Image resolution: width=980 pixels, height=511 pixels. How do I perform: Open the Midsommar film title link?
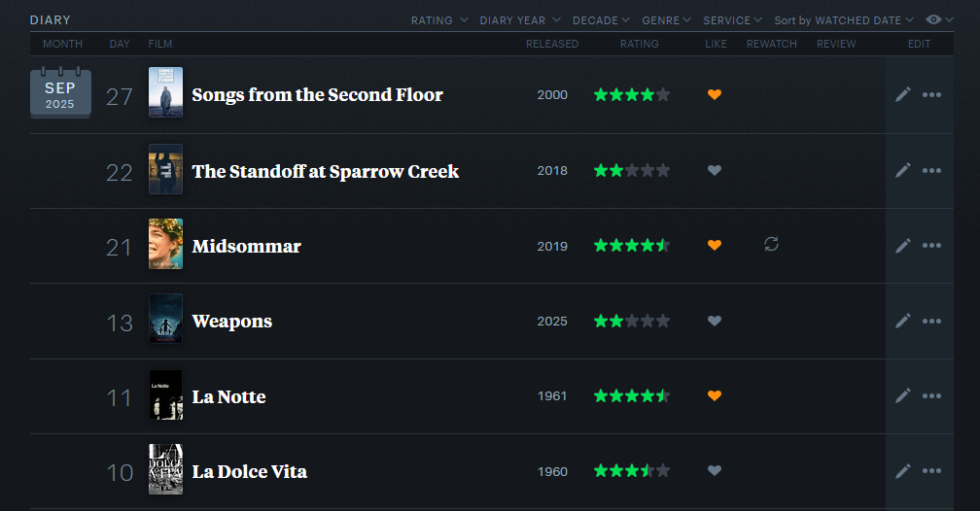pos(247,246)
